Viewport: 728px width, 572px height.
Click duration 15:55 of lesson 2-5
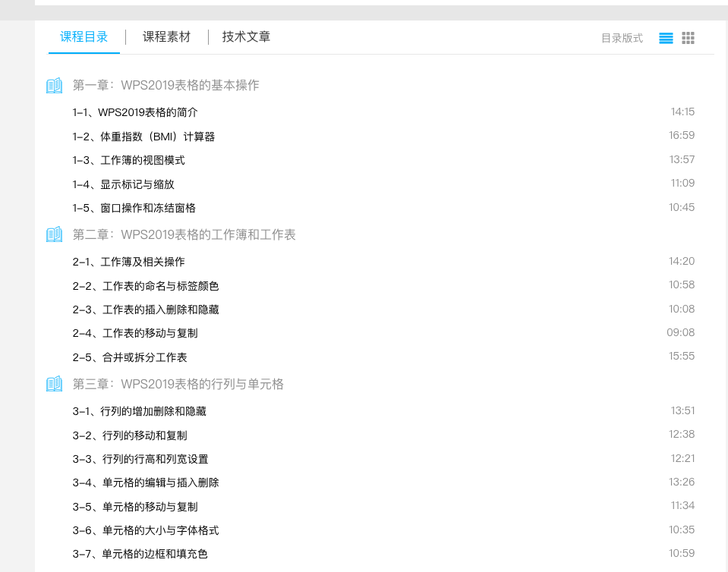(x=682, y=357)
